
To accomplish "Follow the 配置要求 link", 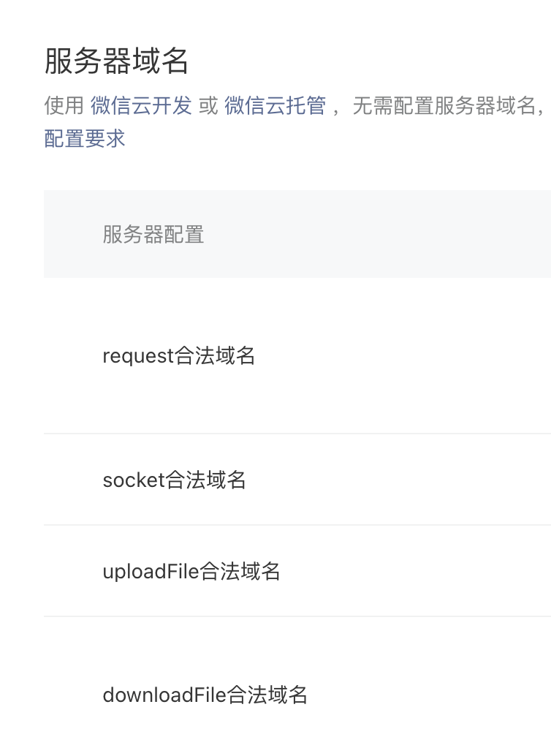I will coord(84,138).
